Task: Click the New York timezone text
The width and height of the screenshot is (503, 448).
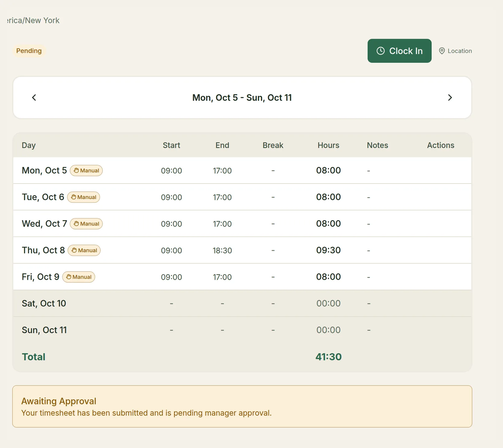Action: pos(34,20)
